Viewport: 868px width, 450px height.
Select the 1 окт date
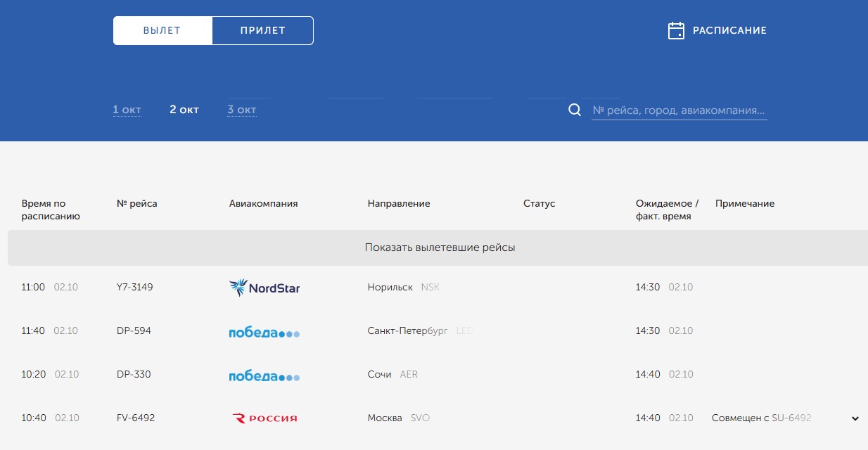click(127, 110)
